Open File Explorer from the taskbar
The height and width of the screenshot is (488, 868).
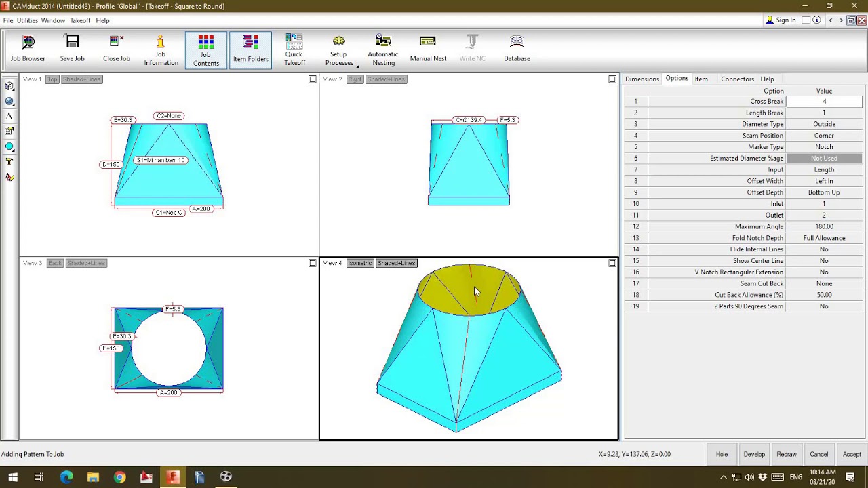tap(93, 477)
